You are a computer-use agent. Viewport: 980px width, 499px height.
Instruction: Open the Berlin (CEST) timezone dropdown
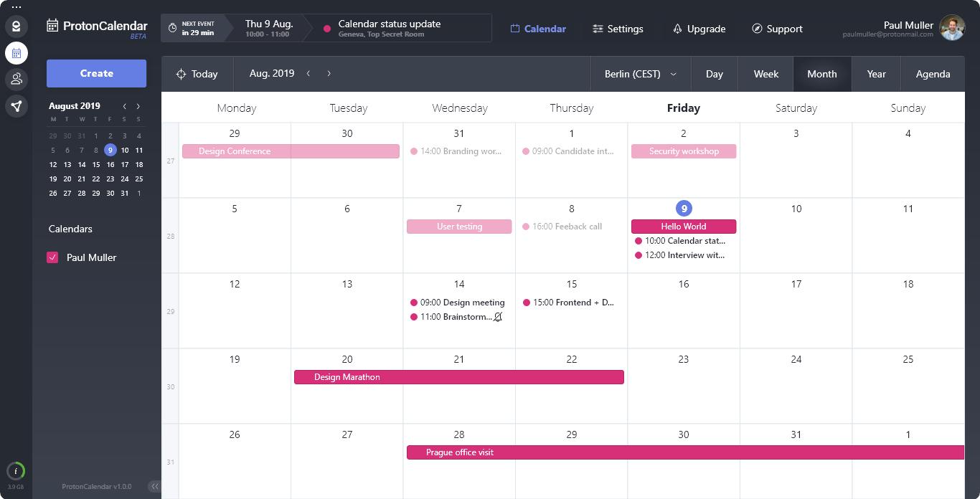pos(641,74)
